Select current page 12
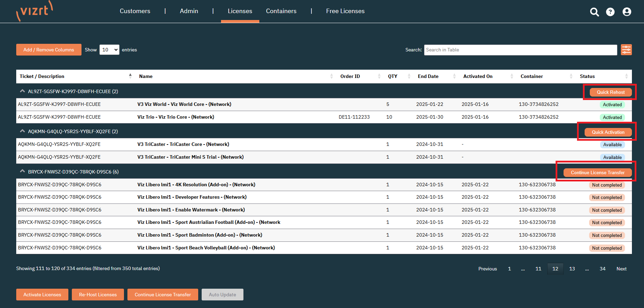644x308 pixels. pos(555,269)
